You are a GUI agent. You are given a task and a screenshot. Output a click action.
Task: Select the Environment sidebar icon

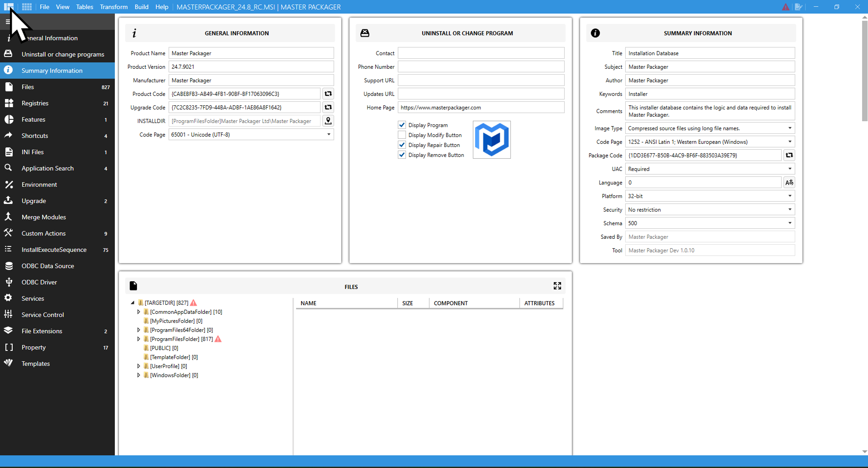tap(9, 184)
